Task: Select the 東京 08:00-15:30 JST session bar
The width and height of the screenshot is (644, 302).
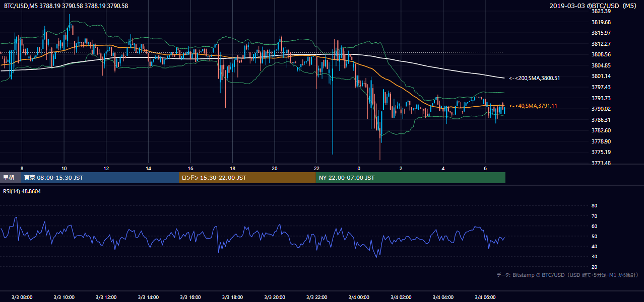Action: 100,178
